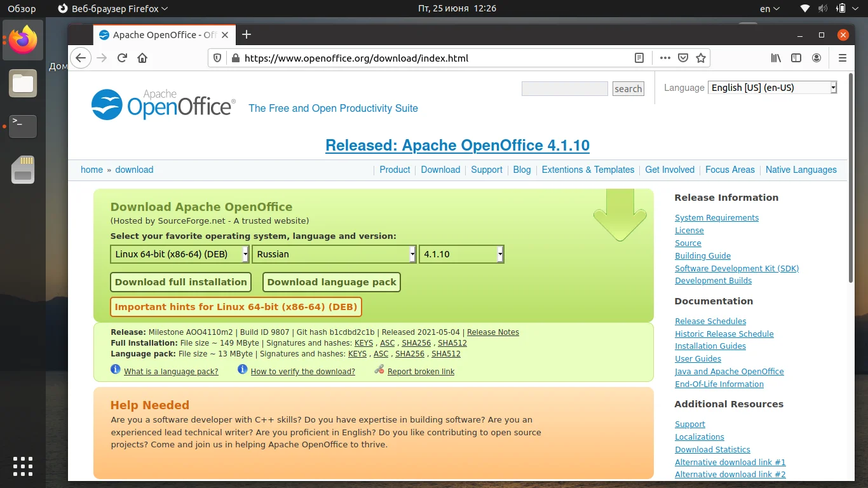Open the Russian language dropdown
The image size is (868, 488).
(x=334, y=254)
